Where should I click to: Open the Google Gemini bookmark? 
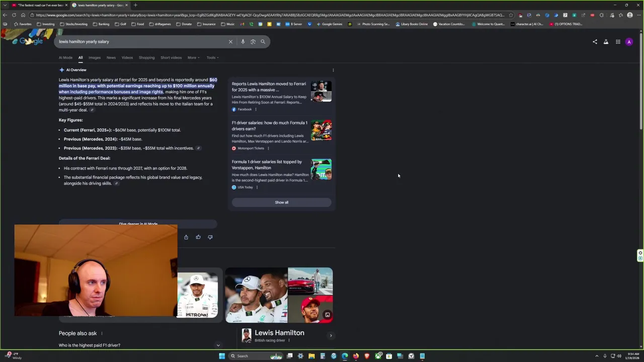(329, 24)
